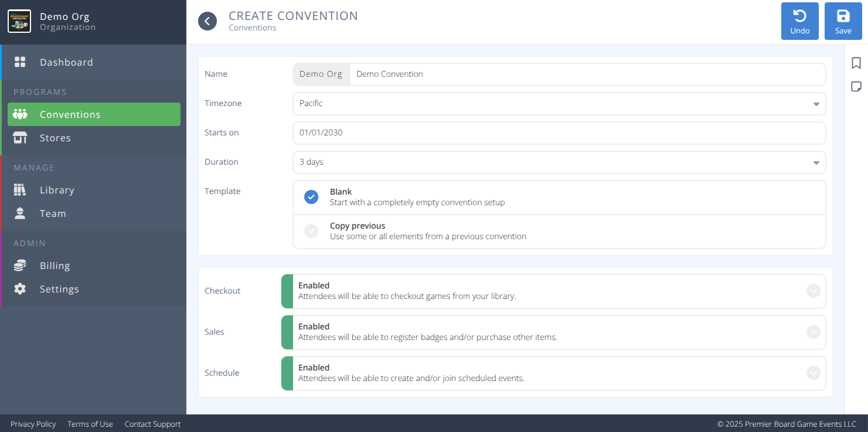Image resolution: width=868 pixels, height=432 pixels.
Task: Open Stores via the storefront icon
Action: click(x=21, y=138)
